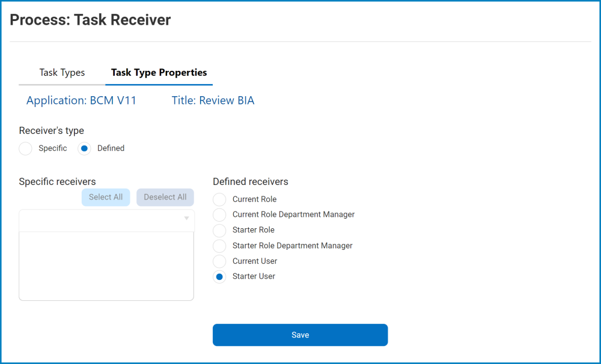The image size is (601, 364).
Task: Click the Receiver's type section label
Action: [52, 130]
